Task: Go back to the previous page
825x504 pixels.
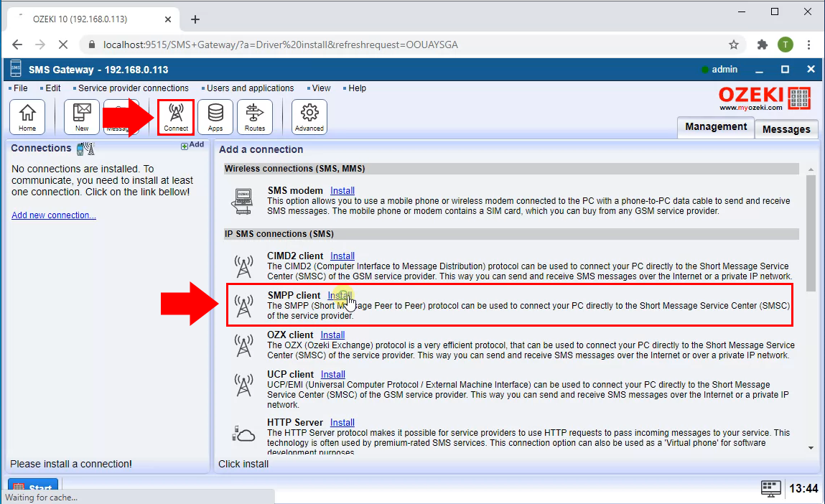Action: pos(17,45)
